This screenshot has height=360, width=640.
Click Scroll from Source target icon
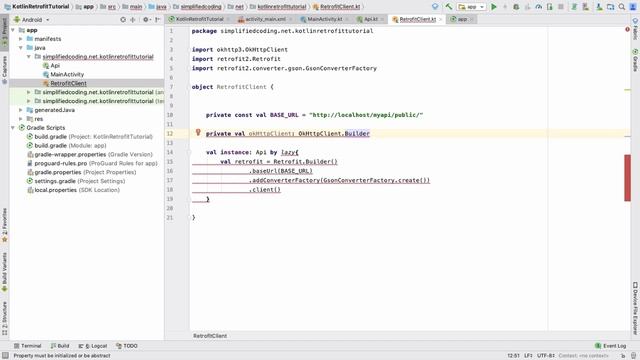[123, 19]
